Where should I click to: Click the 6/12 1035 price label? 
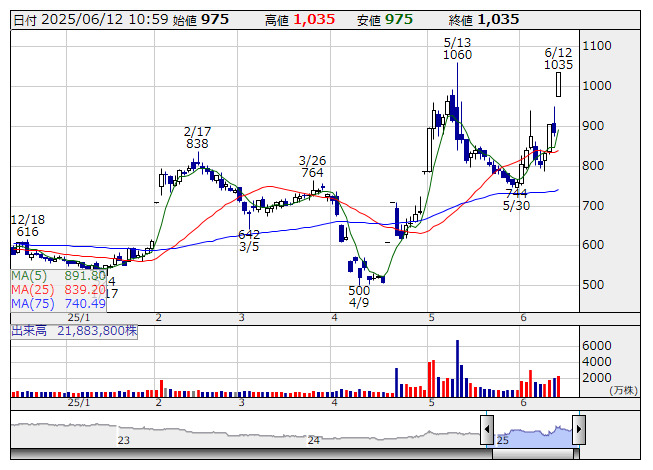click(558, 59)
